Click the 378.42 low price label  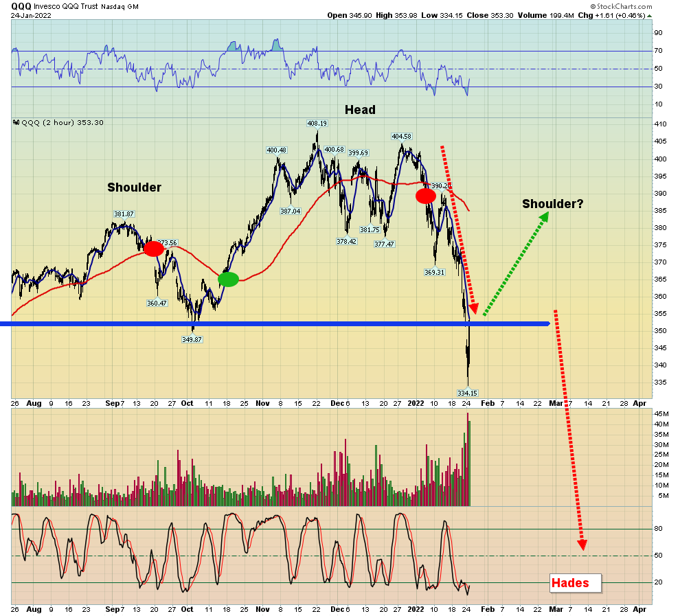click(x=346, y=242)
